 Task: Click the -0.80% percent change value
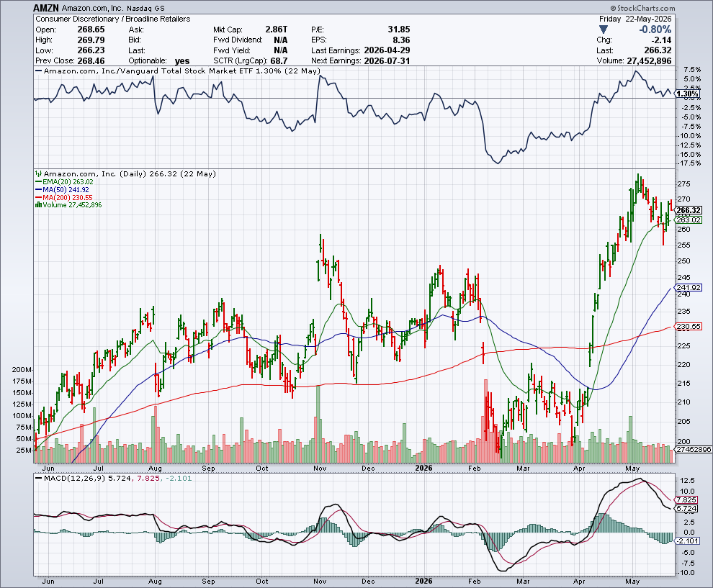[655, 30]
